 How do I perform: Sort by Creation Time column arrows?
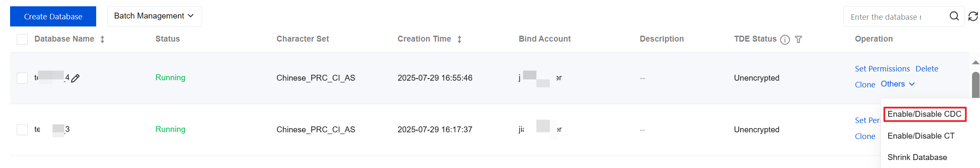[460, 39]
